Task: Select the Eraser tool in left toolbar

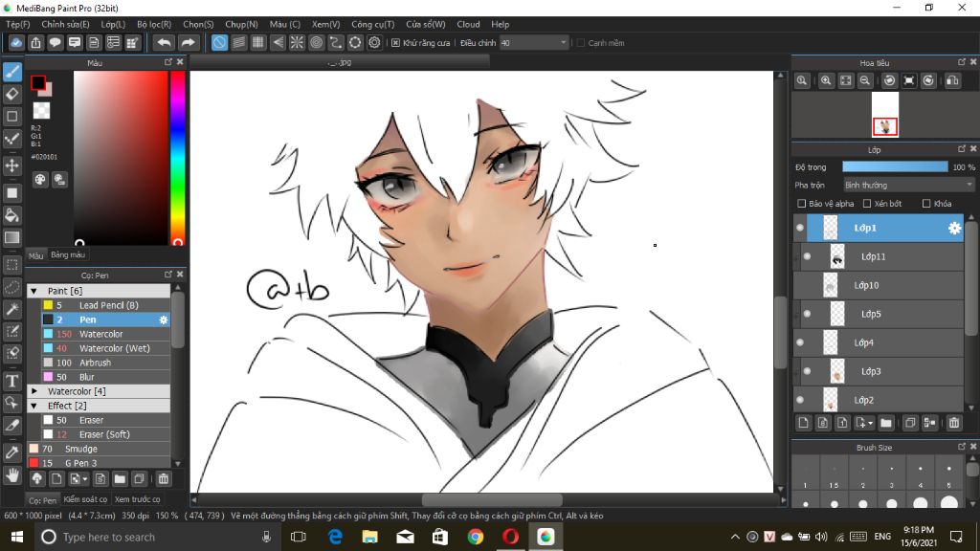Action: pyautogui.click(x=11, y=95)
